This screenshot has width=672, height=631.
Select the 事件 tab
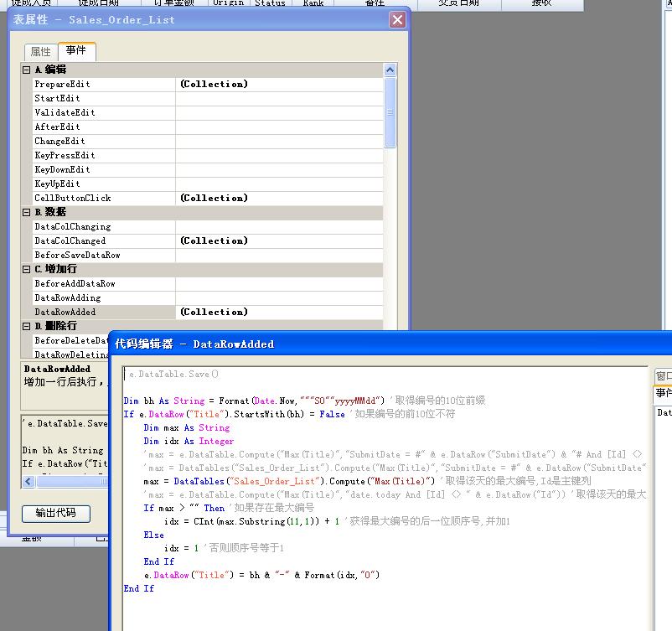(x=76, y=50)
